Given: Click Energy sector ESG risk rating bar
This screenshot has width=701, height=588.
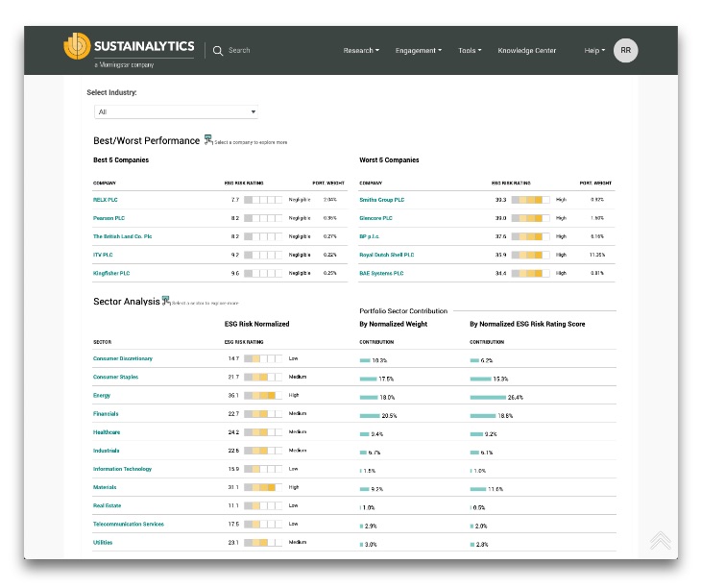Looking at the screenshot, I should 263,395.
